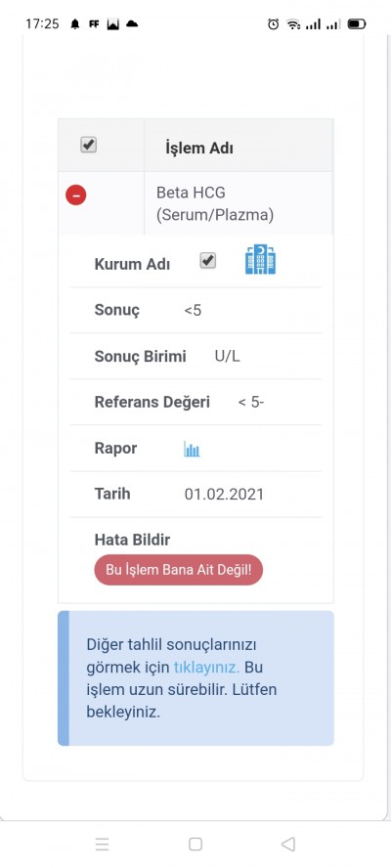Open the recent apps navigation button
Screen dimensions: 391x868
tap(102, 844)
